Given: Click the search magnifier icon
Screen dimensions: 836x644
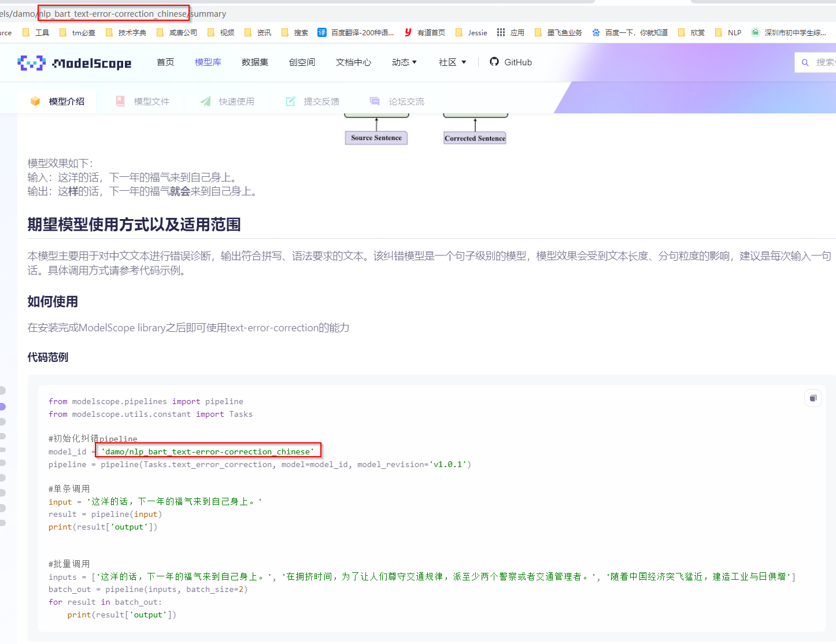Looking at the screenshot, I should click(805, 62).
